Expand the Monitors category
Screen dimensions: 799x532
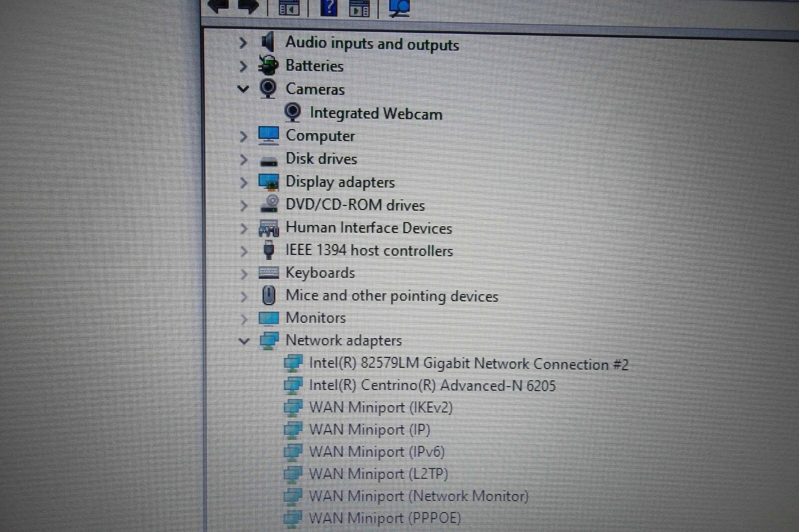(x=243, y=318)
